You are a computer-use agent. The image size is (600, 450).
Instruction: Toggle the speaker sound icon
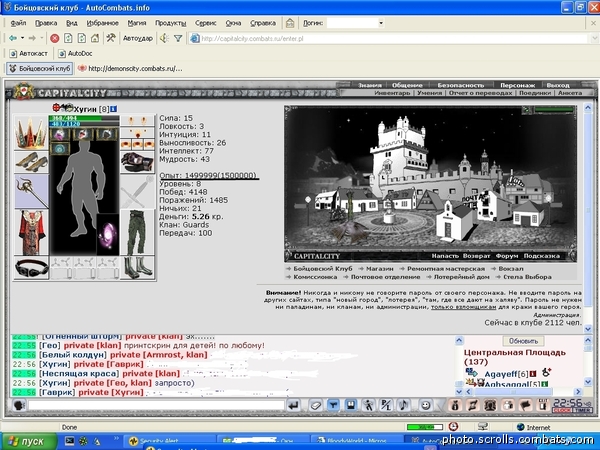(x=164, y=38)
